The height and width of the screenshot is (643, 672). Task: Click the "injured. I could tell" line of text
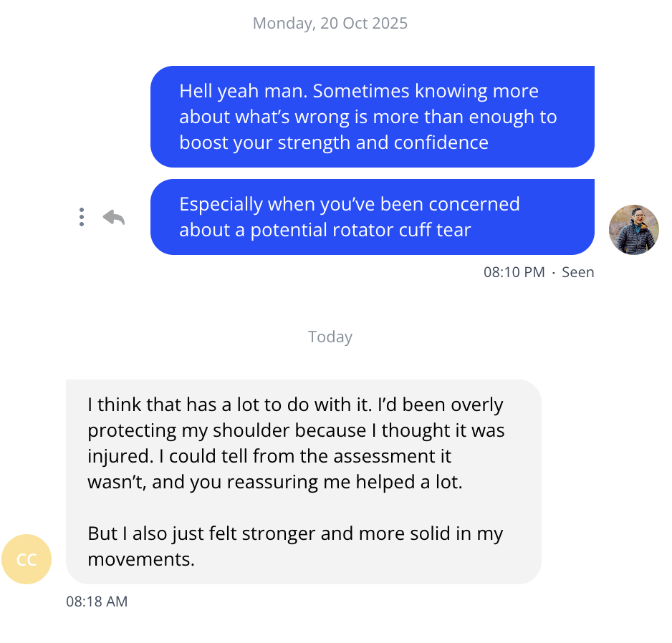point(269,456)
